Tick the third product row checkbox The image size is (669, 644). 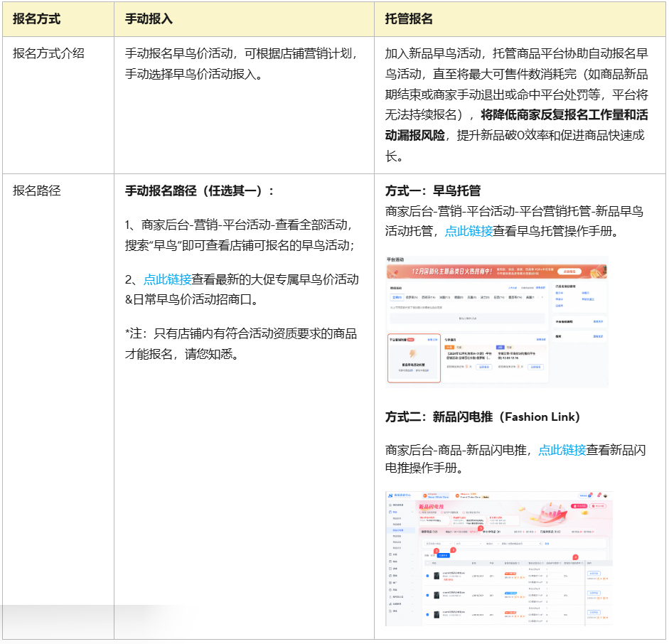click(427, 614)
